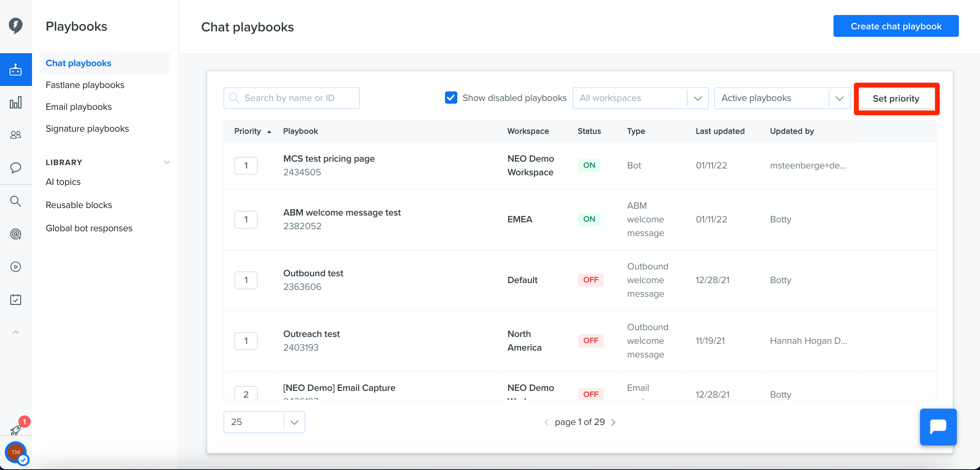The image size is (980, 470).
Task: Open the 25 rows-per-page dropdown
Action: coord(264,422)
